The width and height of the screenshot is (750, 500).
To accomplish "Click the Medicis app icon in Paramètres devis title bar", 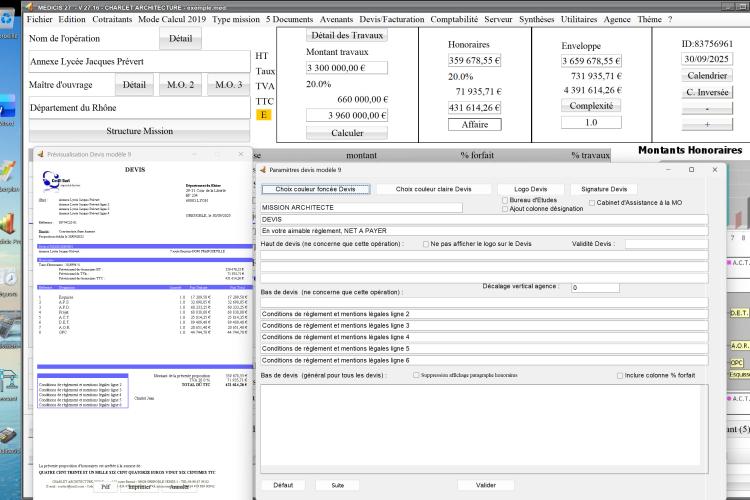I will point(263,169).
